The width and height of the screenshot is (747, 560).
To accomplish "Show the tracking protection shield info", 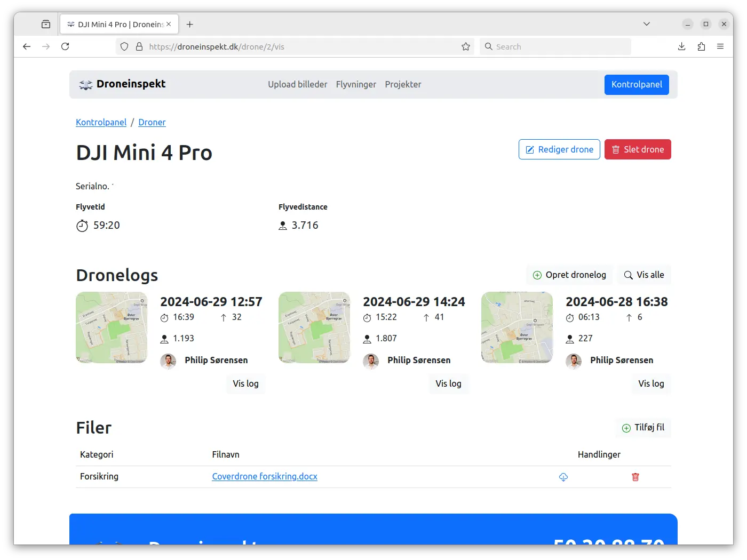I will tap(124, 46).
